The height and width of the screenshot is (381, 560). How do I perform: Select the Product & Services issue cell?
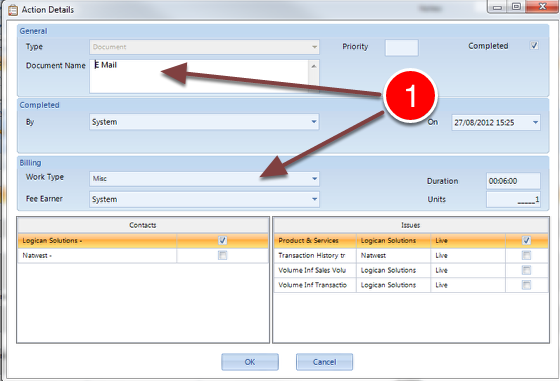point(315,241)
